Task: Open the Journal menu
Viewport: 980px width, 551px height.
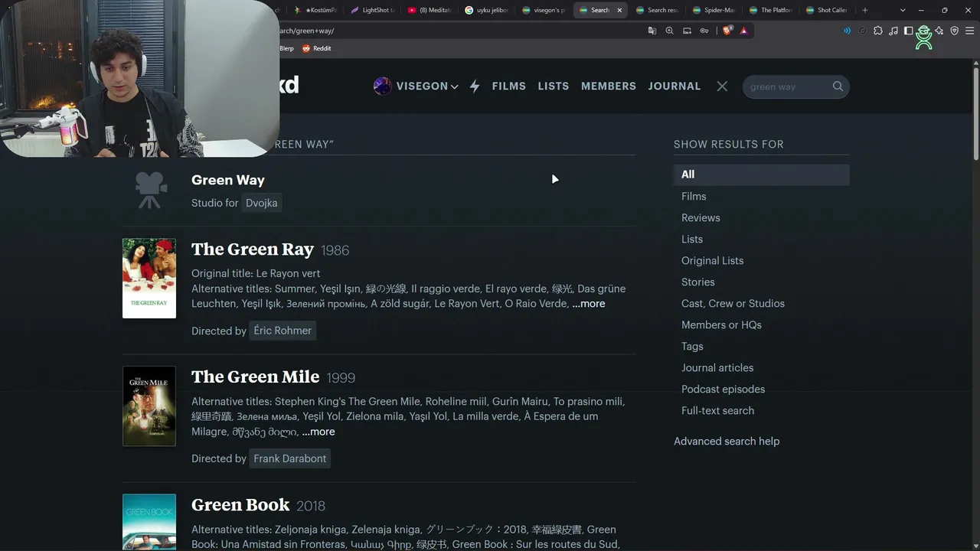Action: tap(675, 86)
